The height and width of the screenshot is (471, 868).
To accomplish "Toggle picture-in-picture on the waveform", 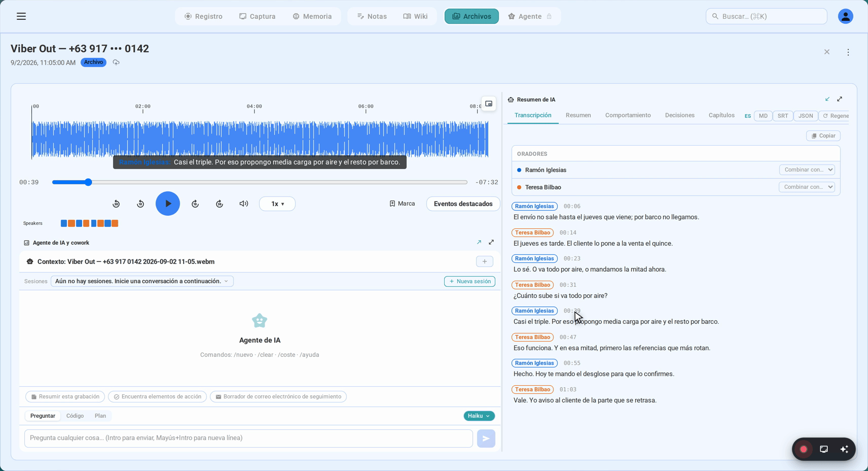I will coord(489,104).
